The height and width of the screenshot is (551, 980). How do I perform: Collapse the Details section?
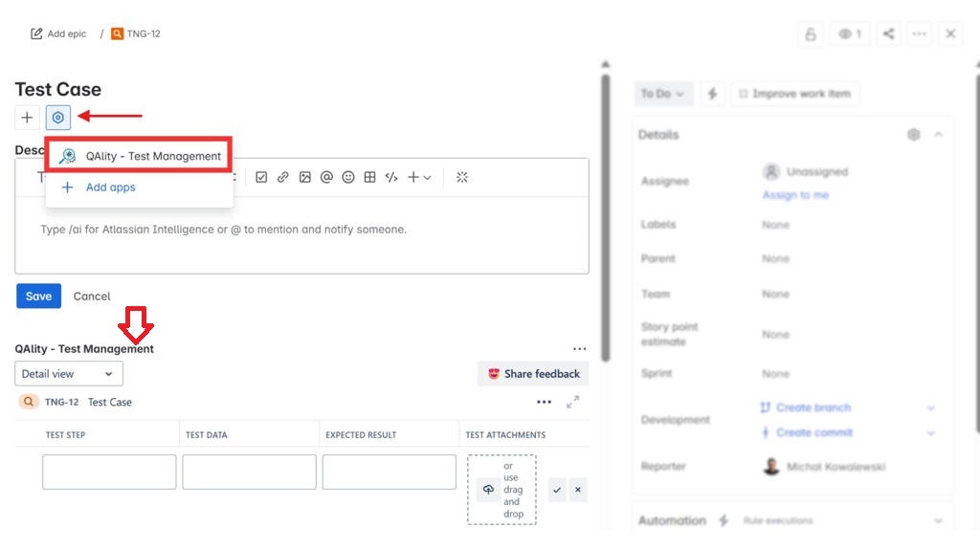[x=939, y=134]
